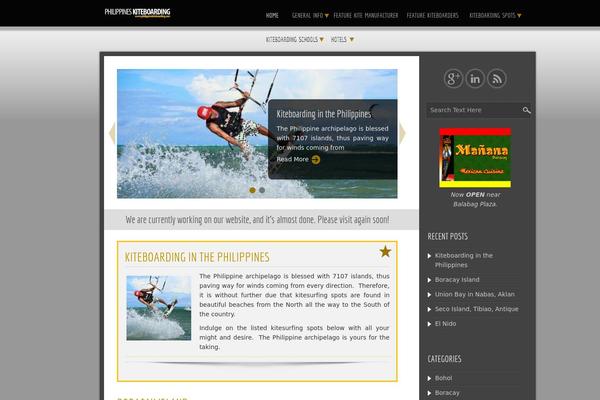Viewport: 600px width, 400px height.
Task: Open recent post Boracay Island
Action: (457, 280)
